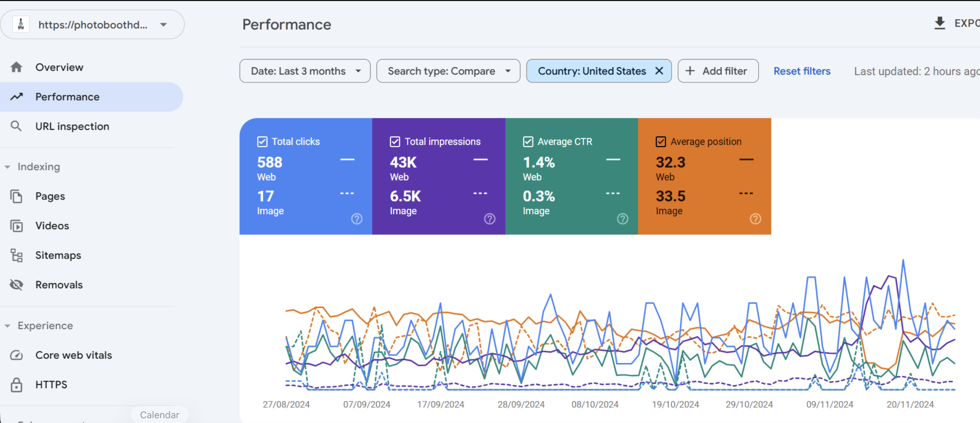Click the URL inspection magnifier icon
Viewport: 980px width, 423px height.
click(x=16, y=126)
